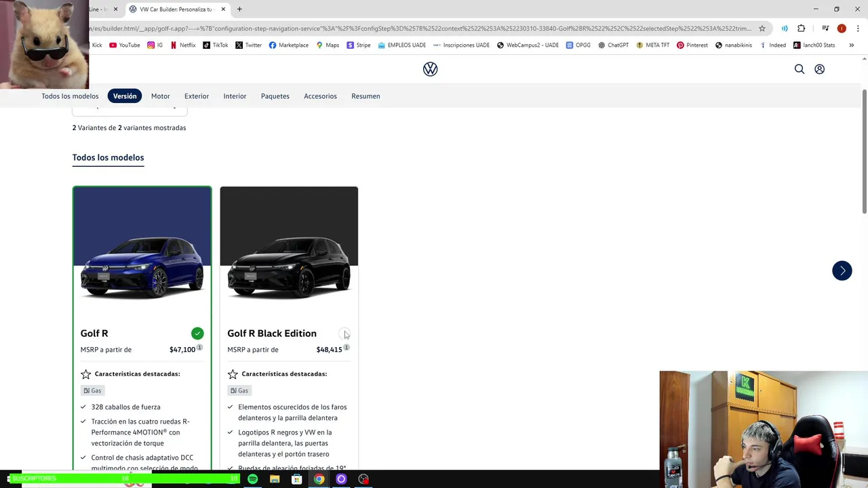Viewport: 868px width, 488px height.
Task: Open the TikTok bookmark
Action: pos(216,45)
